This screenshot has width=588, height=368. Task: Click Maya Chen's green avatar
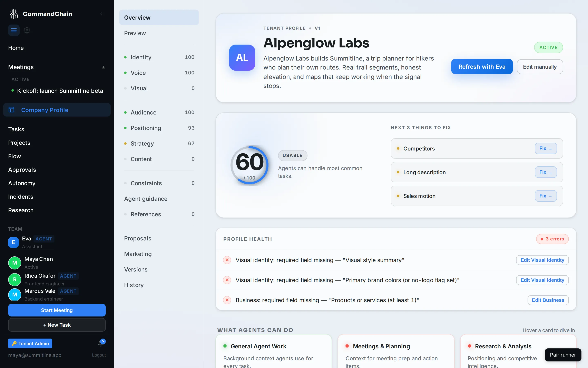[x=14, y=263]
